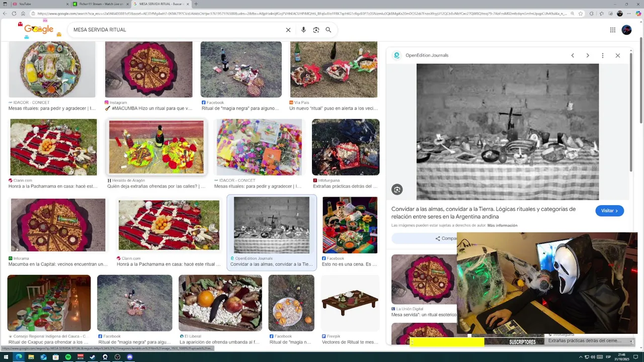Open Consejo Regional Indígena del Cauca image
This screenshot has width=644, height=362.
(49, 303)
